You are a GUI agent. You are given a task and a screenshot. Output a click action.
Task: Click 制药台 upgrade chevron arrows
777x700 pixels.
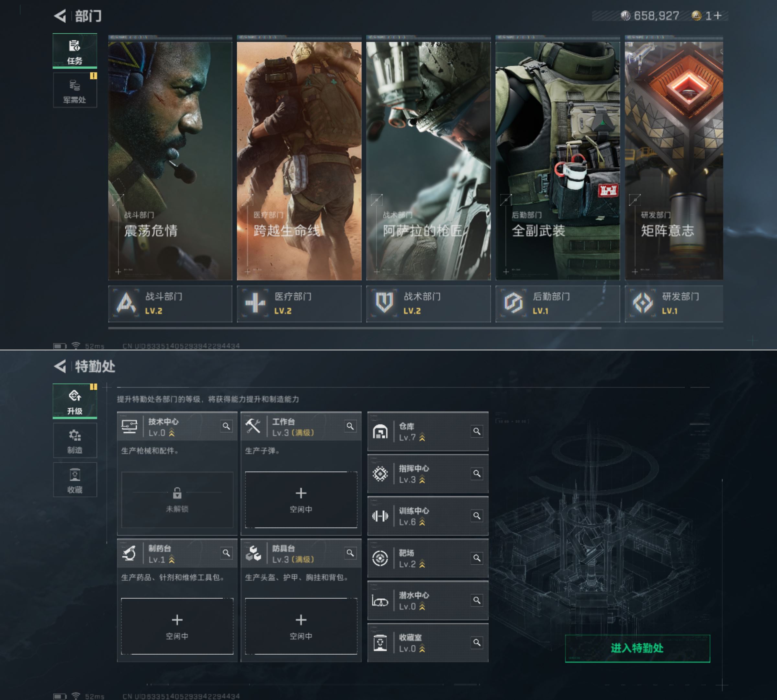pos(172,559)
